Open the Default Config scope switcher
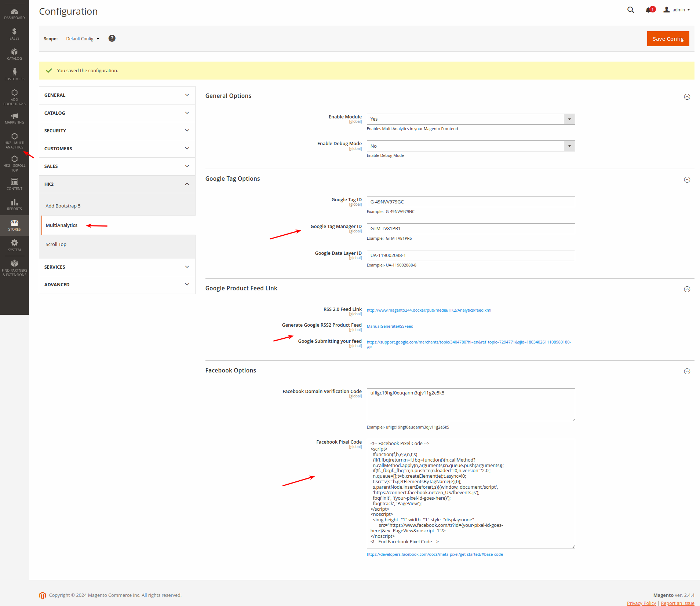 tap(83, 38)
